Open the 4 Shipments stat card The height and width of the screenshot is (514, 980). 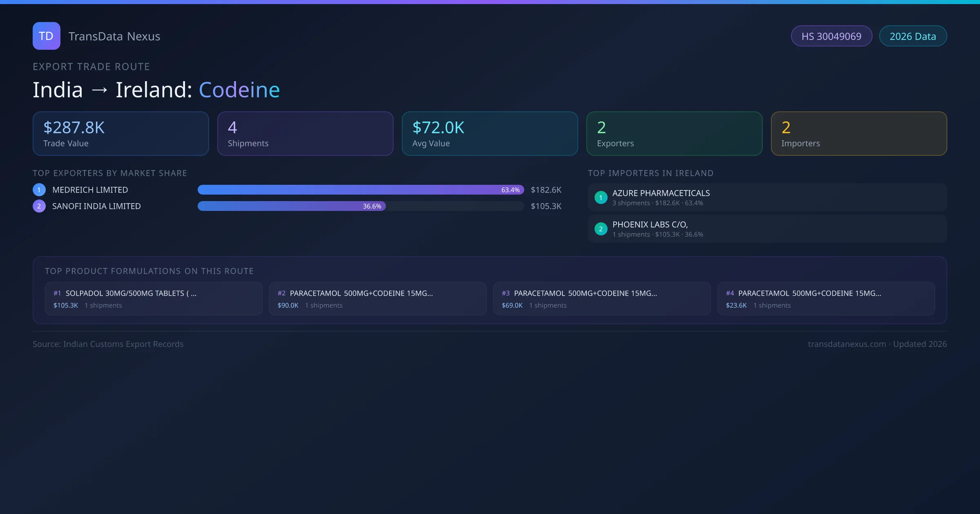305,133
